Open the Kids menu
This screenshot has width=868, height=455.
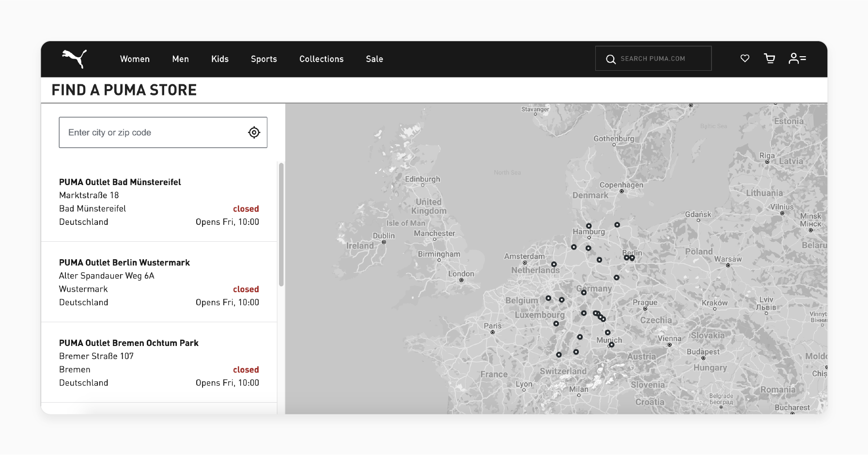[x=220, y=59]
